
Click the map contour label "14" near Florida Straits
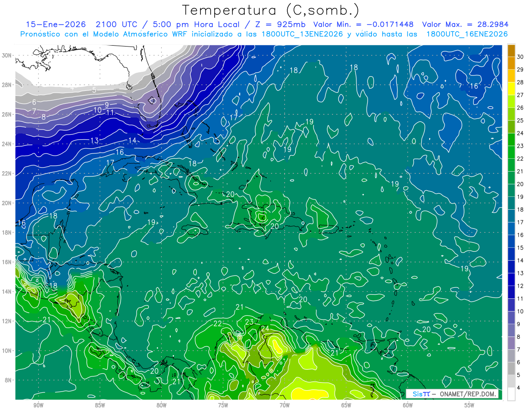132,140
